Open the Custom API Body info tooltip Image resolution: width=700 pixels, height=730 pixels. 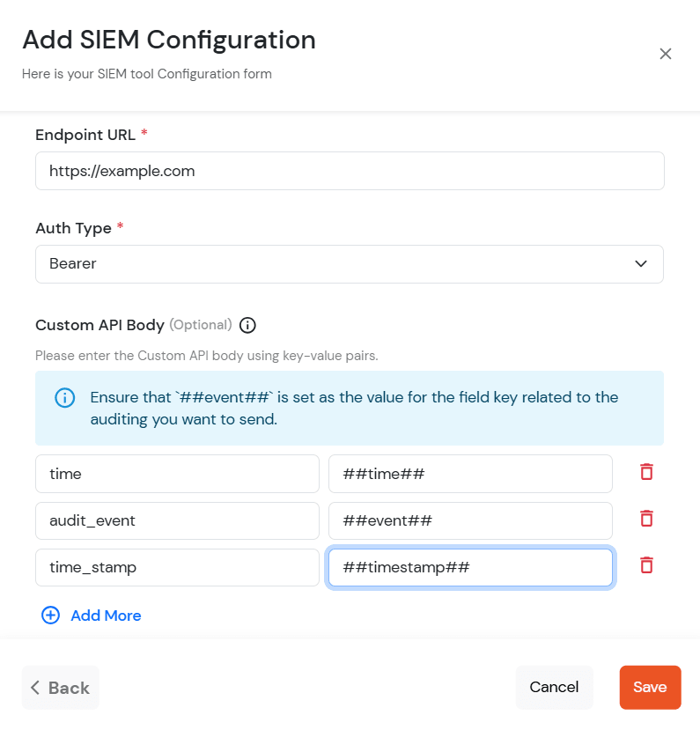click(x=247, y=325)
